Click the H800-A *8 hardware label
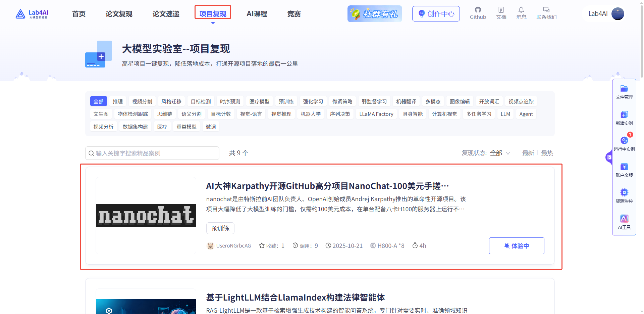This screenshot has width=644, height=314. pyautogui.click(x=387, y=246)
